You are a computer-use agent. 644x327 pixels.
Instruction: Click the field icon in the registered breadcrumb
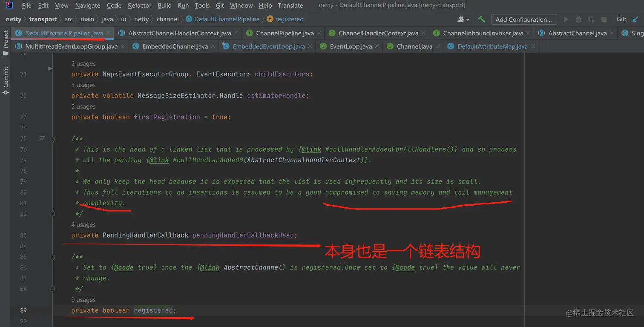coord(270,19)
